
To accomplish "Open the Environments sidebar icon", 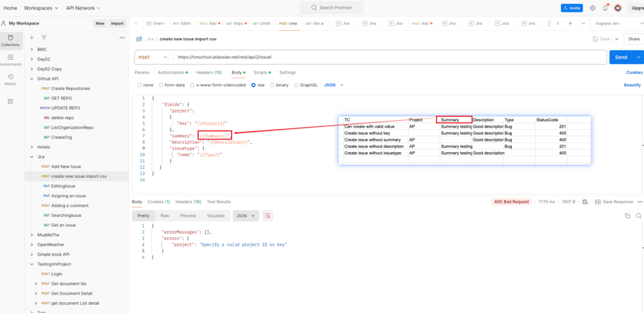I will [x=10, y=60].
